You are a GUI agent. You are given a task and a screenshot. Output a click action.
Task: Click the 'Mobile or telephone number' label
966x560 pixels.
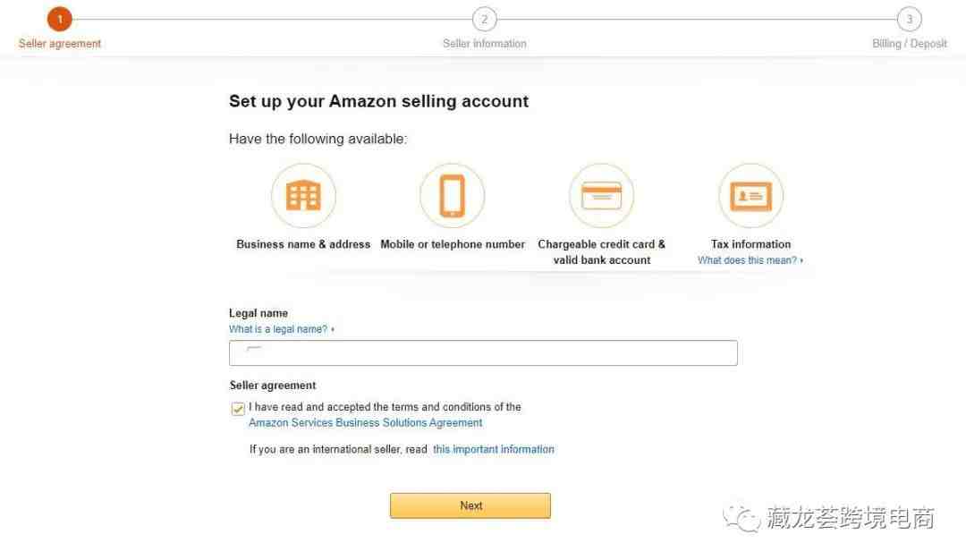click(453, 244)
